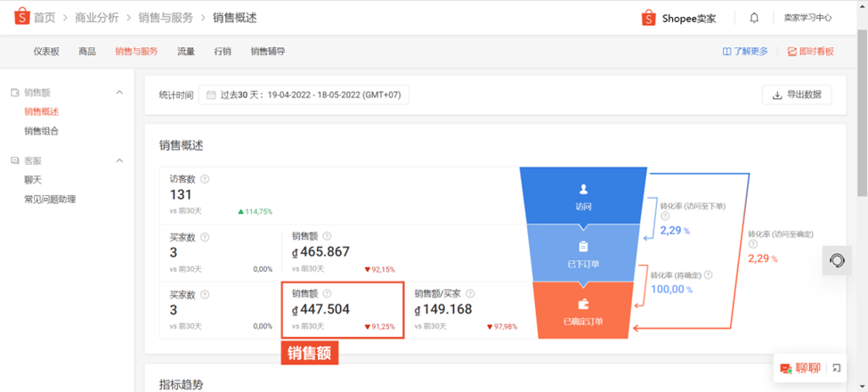Image resolution: width=868 pixels, height=392 pixels.
Task: Open the 过去30天 date range dropdown
Action: coord(304,95)
